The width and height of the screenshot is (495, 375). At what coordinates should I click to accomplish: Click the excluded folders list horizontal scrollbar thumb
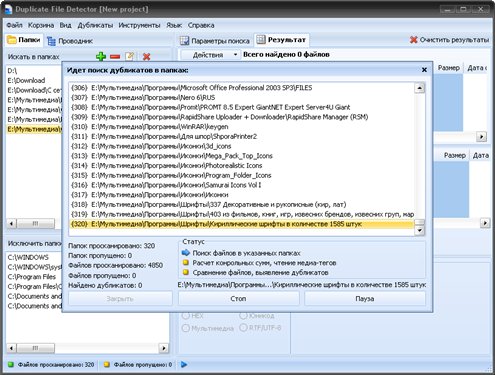pos(35,348)
